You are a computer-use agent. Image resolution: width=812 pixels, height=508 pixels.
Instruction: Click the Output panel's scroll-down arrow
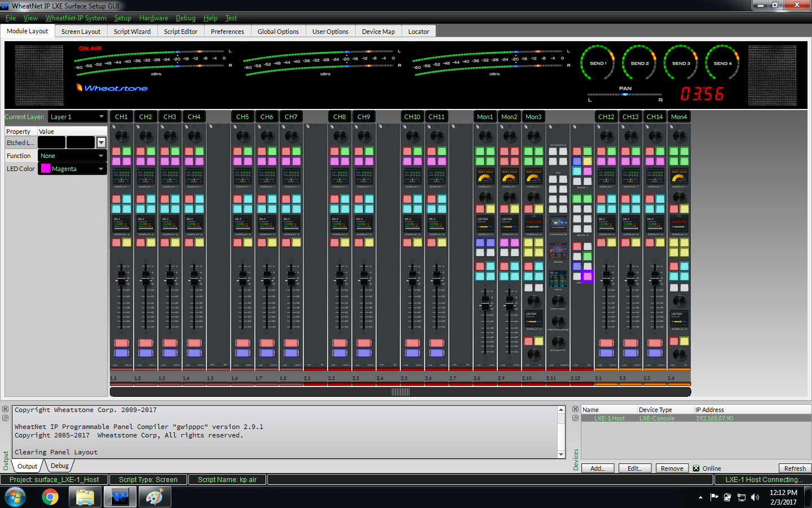tap(561, 454)
